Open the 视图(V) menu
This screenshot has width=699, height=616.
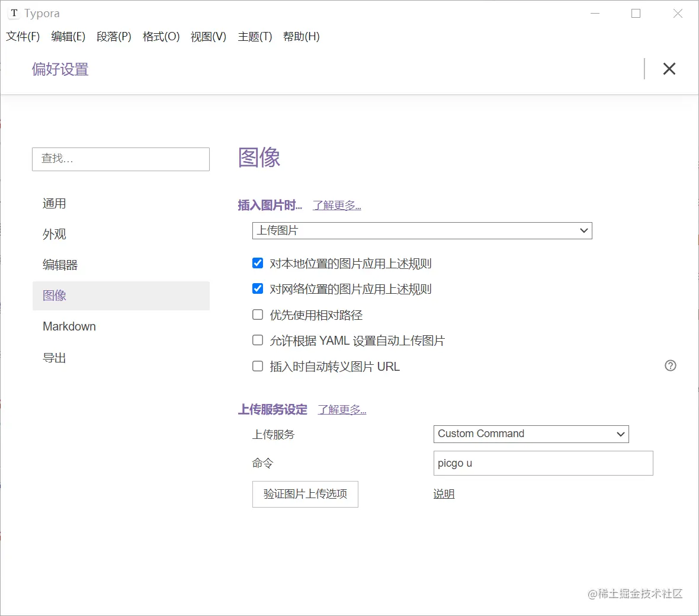(x=208, y=37)
